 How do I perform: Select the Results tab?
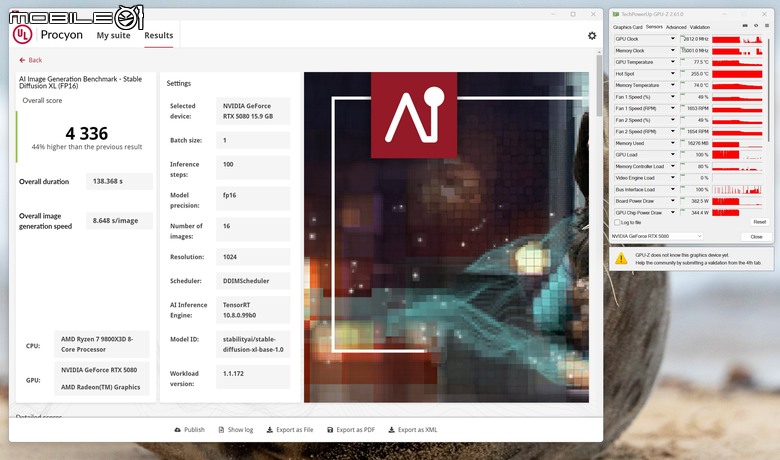(159, 35)
